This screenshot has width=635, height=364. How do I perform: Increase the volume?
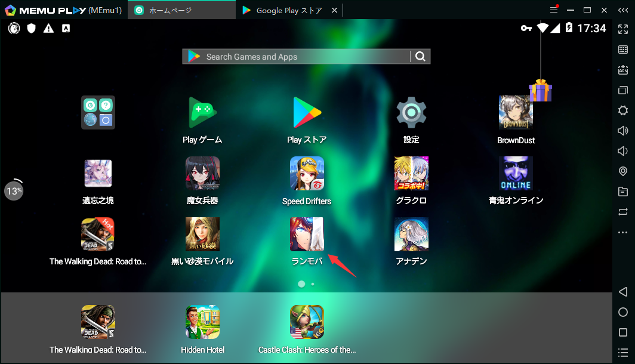(x=623, y=131)
